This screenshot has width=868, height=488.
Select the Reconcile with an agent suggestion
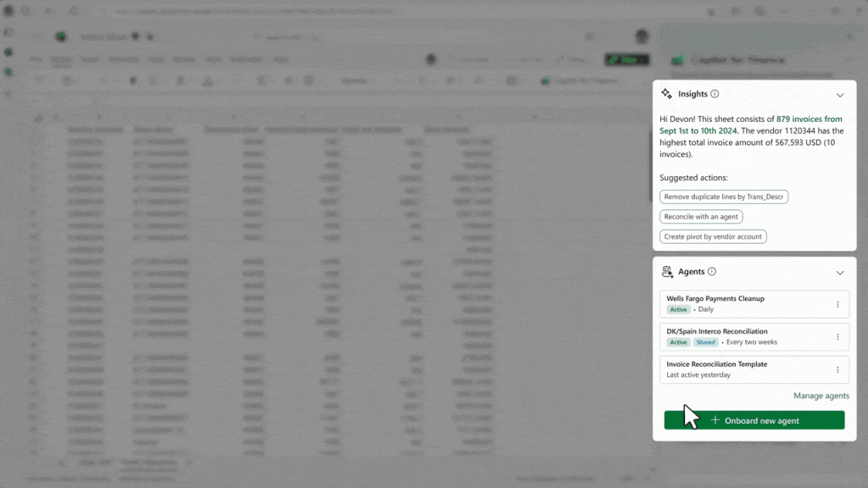click(701, 217)
